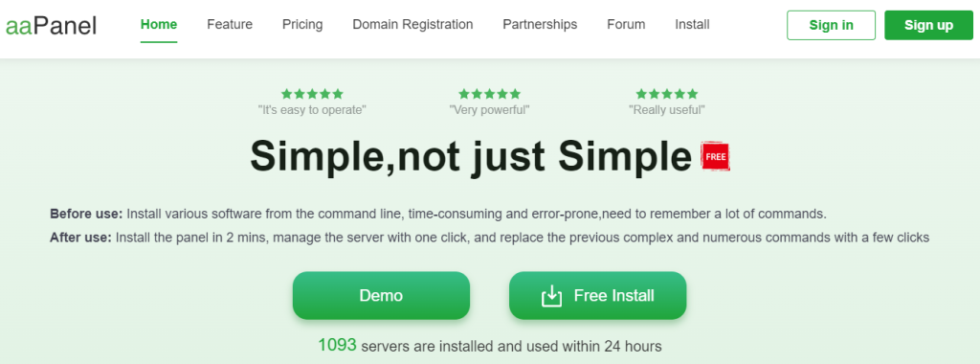This screenshot has height=364, width=980.
Task: Click the "Simple,not just Simple" heading
Action: point(471,156)
